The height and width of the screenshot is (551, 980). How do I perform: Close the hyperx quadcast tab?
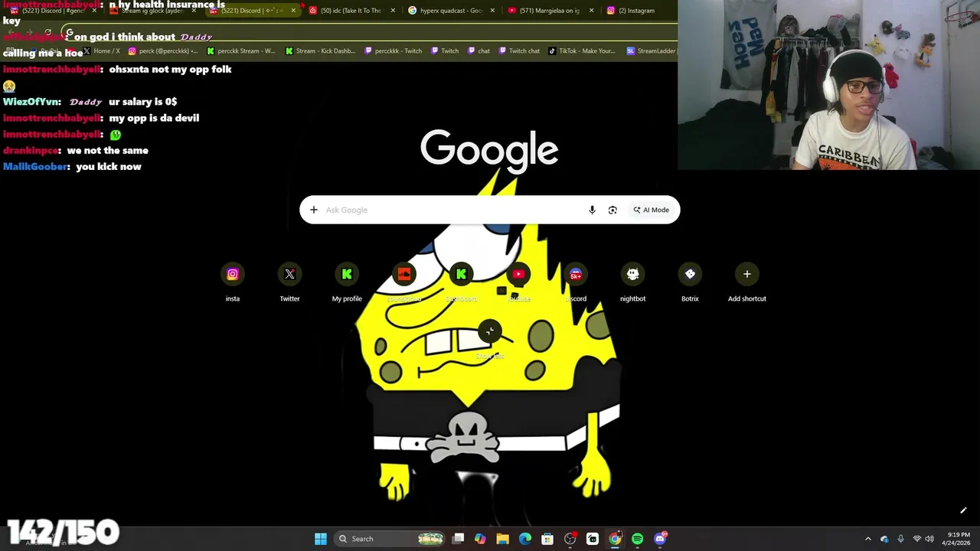click(492, 11)
